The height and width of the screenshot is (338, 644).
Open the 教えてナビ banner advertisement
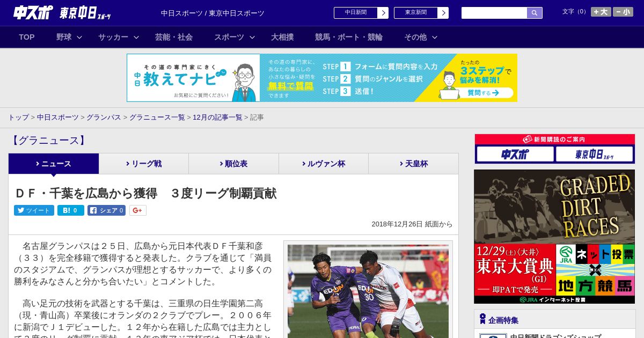tap(322, 78)
